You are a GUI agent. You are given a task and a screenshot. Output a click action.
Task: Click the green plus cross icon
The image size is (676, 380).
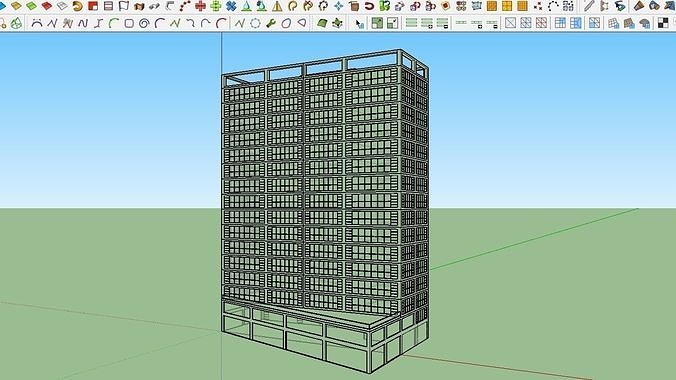(x=216, y=6)
